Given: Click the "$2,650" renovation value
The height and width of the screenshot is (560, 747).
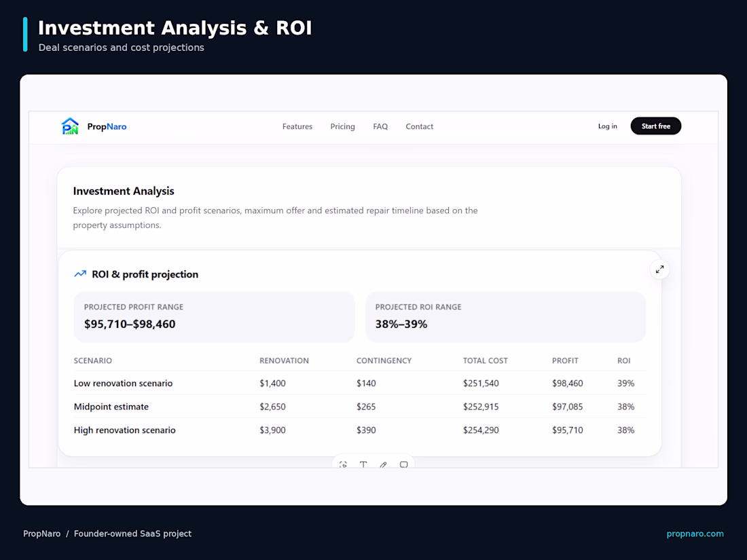Looking at the screenshot, I should [x=272, y=407].
